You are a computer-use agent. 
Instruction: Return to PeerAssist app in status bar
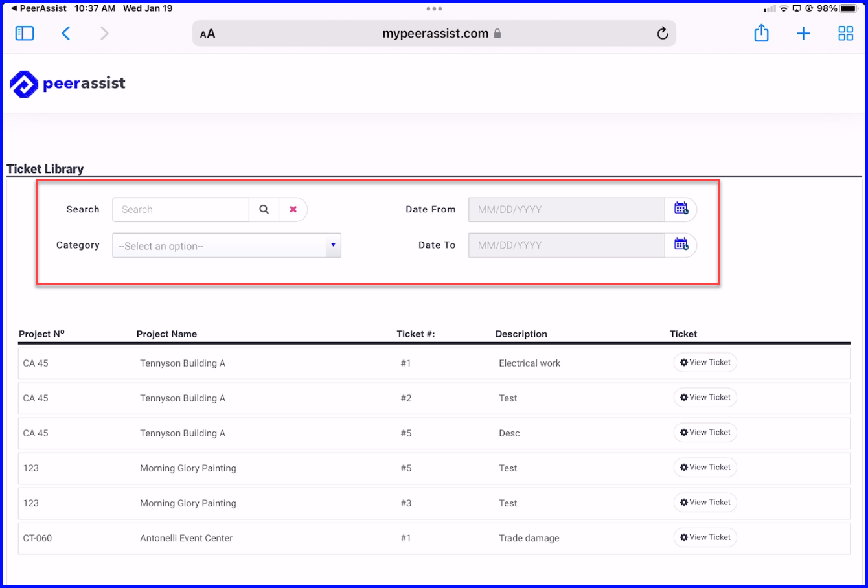tap(39, 8)
